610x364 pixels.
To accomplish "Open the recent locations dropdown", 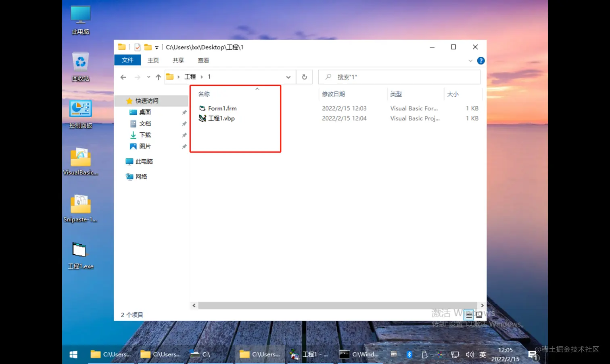I will point(148,77).
